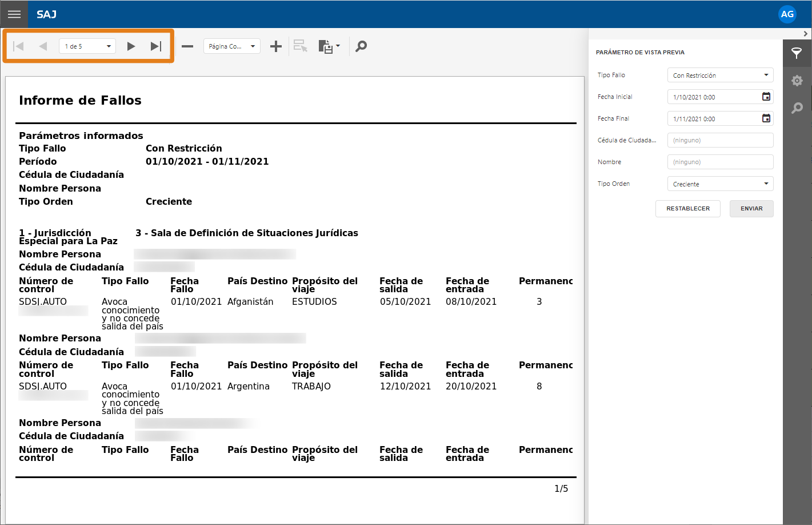The width and height of the screenshot is (812, 525).
Task: Collapse the right panel chevron
Action: 806,34
